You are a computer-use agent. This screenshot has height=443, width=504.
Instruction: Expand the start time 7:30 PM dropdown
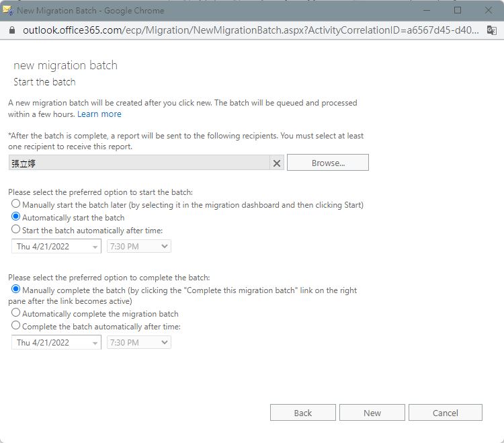[x=139, y=247]
